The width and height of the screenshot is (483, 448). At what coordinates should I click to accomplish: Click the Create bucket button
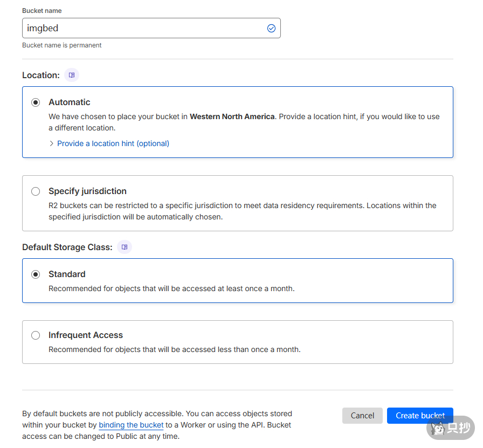coord(420,416)
